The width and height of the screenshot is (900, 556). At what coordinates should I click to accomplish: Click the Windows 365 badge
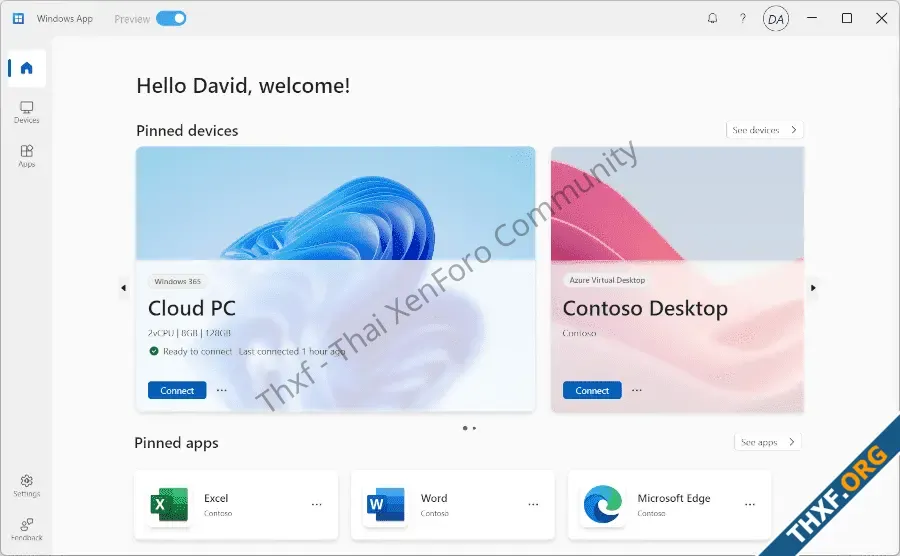coord(177,281)
